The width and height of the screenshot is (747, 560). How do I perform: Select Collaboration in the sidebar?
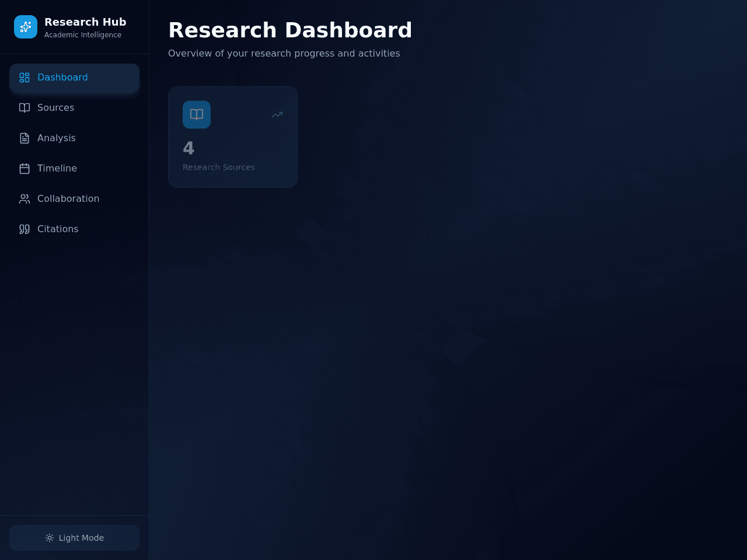pos(74,199)
